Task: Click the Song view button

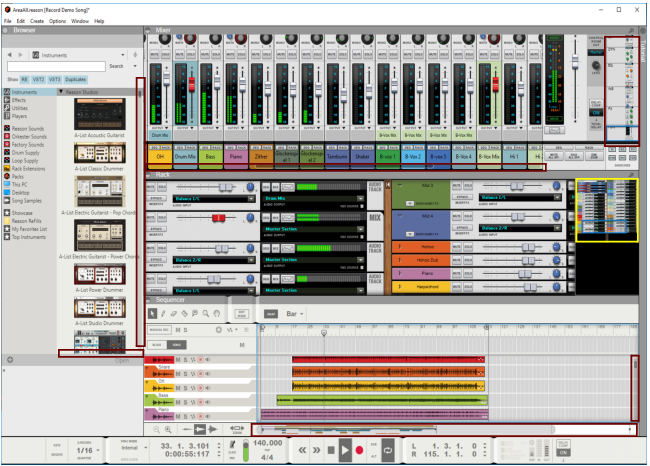Action: [x=177, y=345]
